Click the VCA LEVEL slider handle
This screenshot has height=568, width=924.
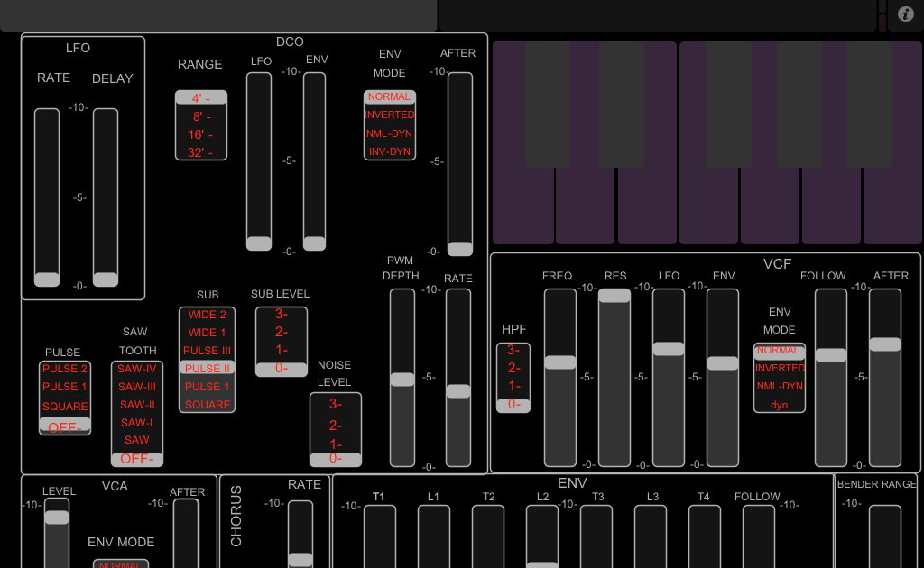pyautogui.click(x=58, y=516)
